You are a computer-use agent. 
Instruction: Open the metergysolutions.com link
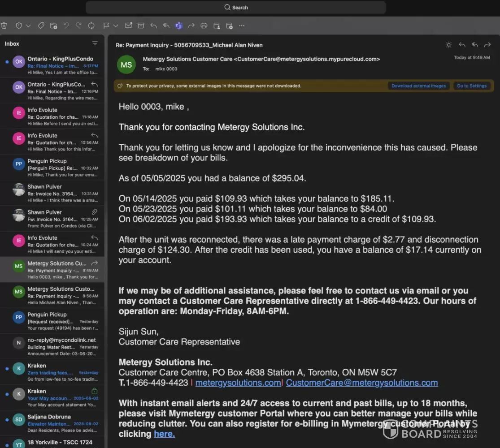[x=238, y=383]
